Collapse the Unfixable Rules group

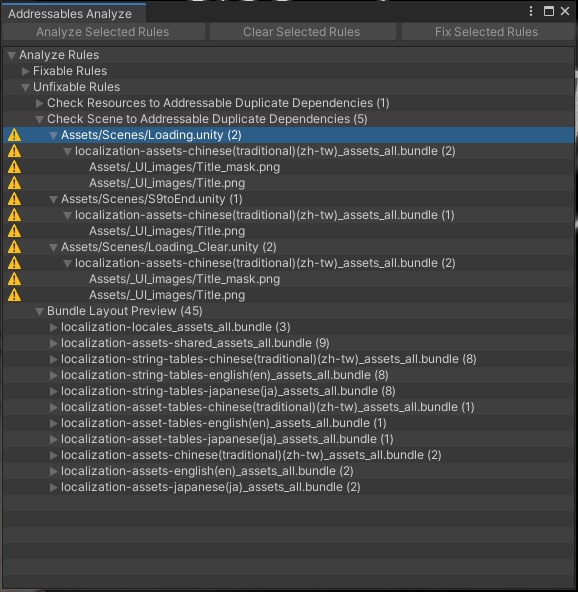[x=26, y=87]
